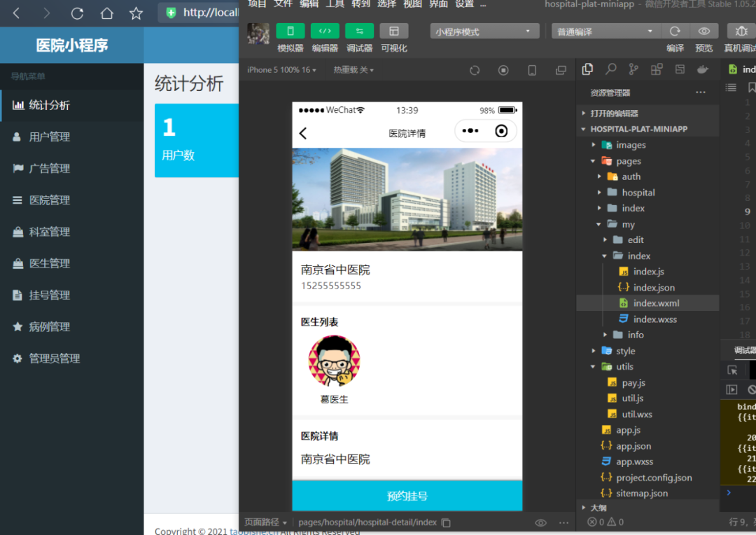
Task: Open 广告管理 in admin sidebar
Action: (x=72, y=168)
